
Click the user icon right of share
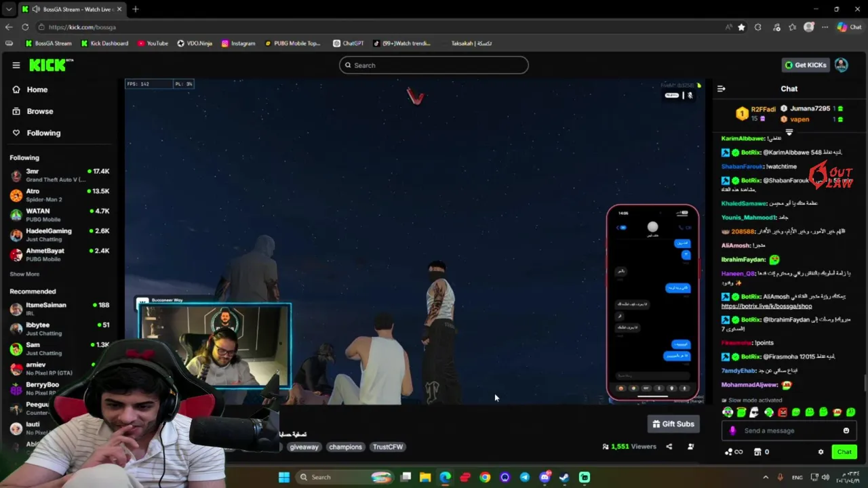(690, 447)
